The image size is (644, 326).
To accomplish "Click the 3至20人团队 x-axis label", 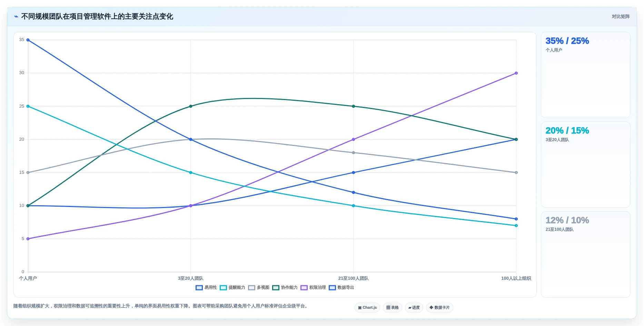I will pos(191,278).
